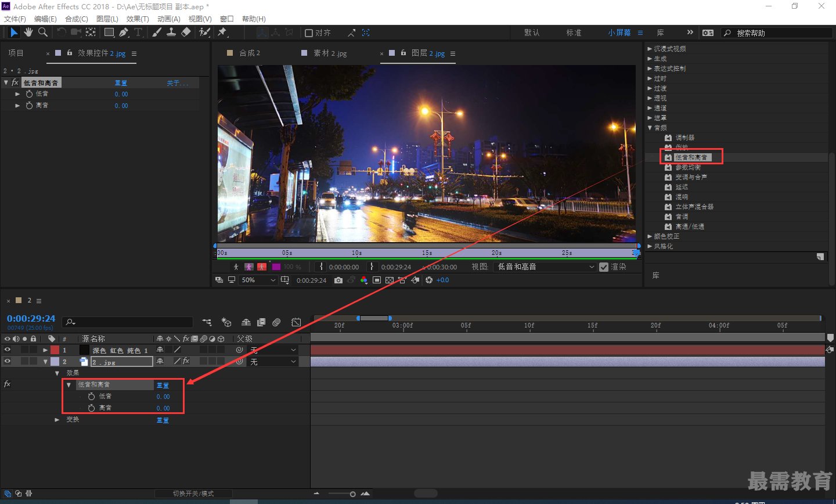The width and height of the screenshot is (836, 504).
Task: Select the Pan Behind anchor tool
Action: click(91, 33)
